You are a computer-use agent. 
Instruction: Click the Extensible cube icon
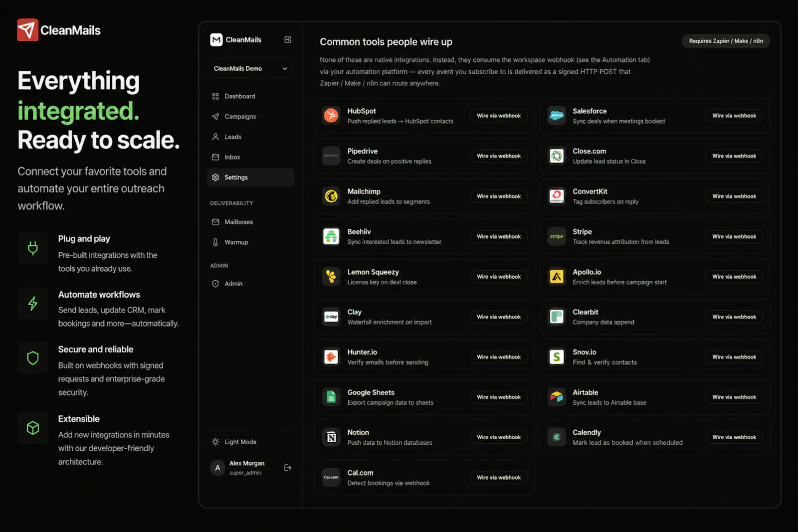point(33,428)
